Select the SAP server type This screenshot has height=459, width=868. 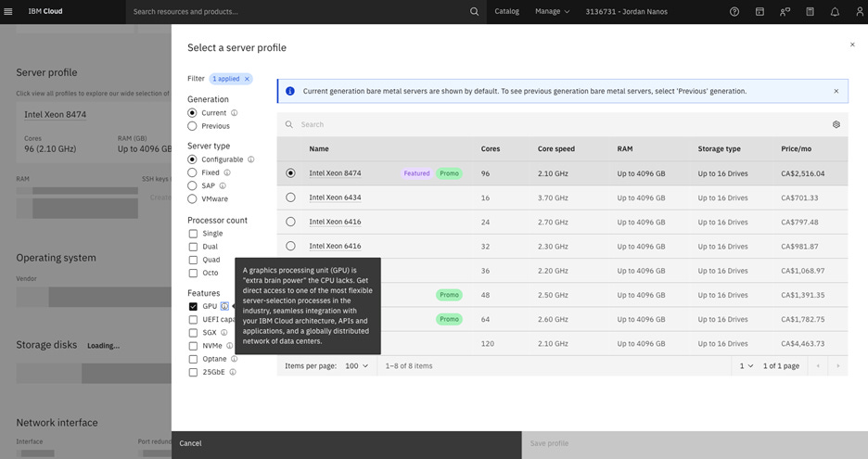tap(192, 185)
